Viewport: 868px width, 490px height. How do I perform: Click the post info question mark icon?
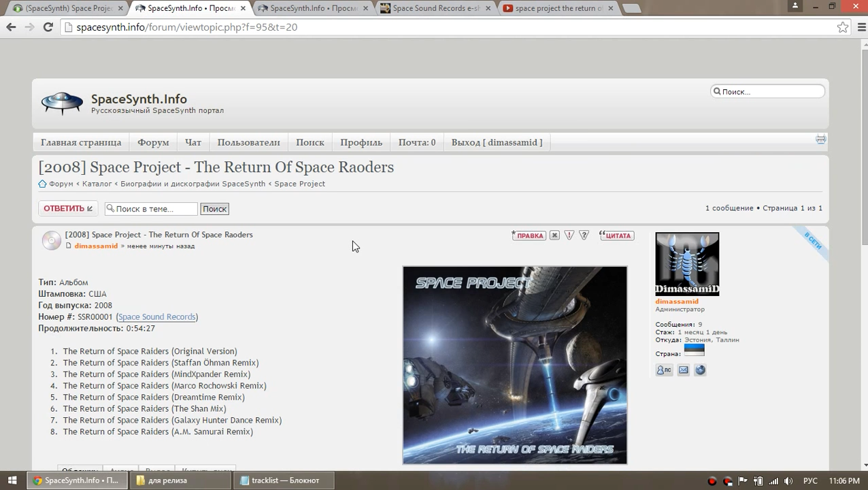(x=584, y=235)
